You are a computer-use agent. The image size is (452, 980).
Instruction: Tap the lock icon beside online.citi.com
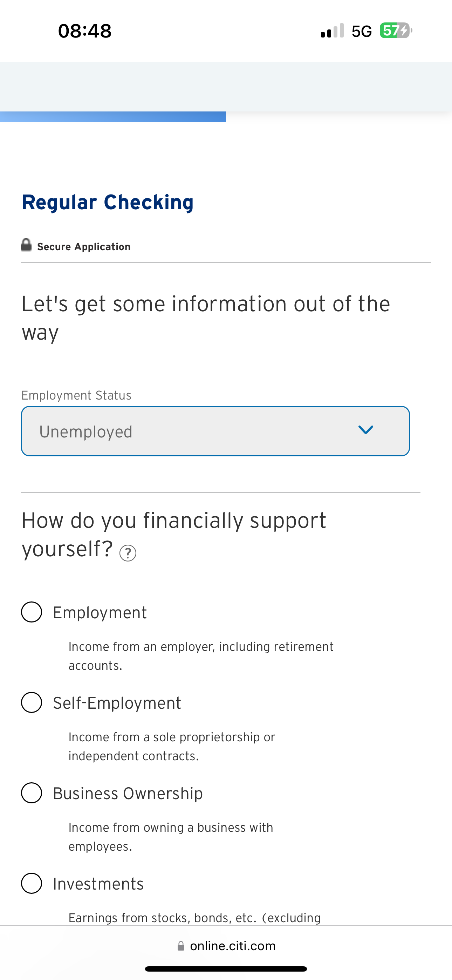click(181, 946)
